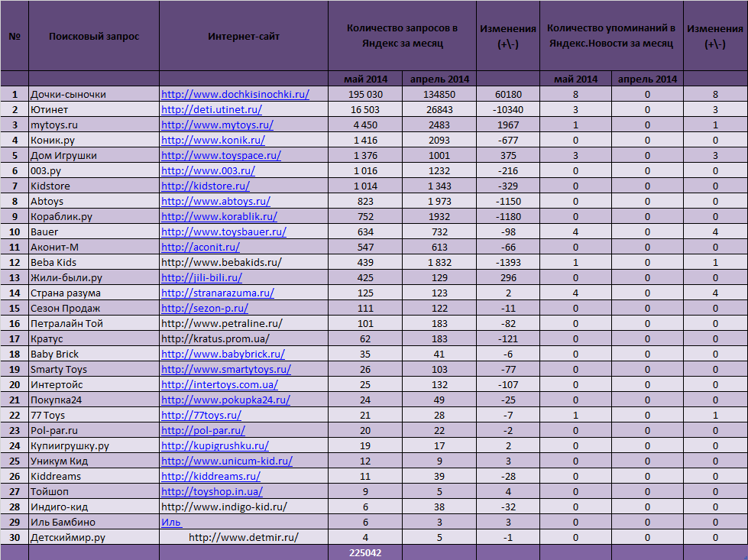The width and height of the screenshot is (748, 560).
Task: Select cell with value 195 030
Action: tap(365, 95)
